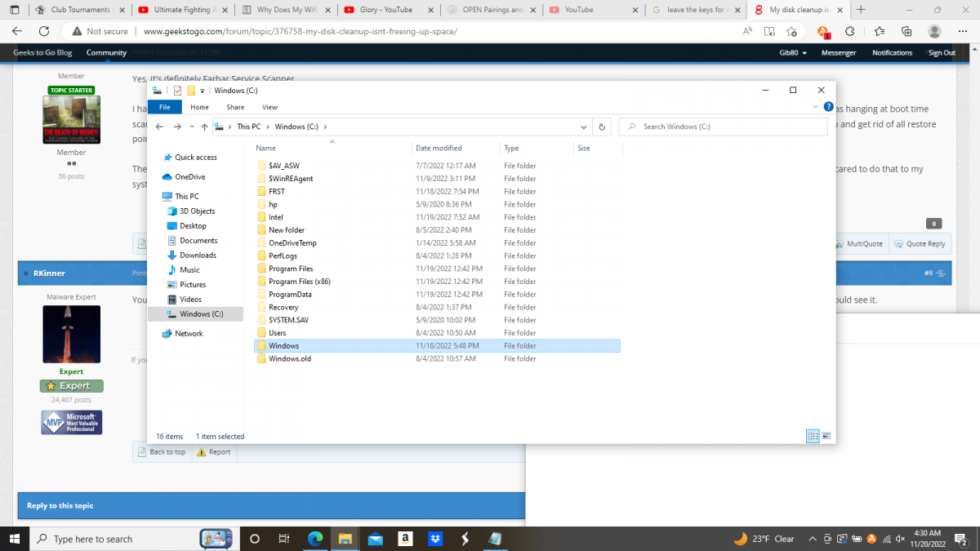Expand the Explorer ribbon with the chevron

coord(815,107)
